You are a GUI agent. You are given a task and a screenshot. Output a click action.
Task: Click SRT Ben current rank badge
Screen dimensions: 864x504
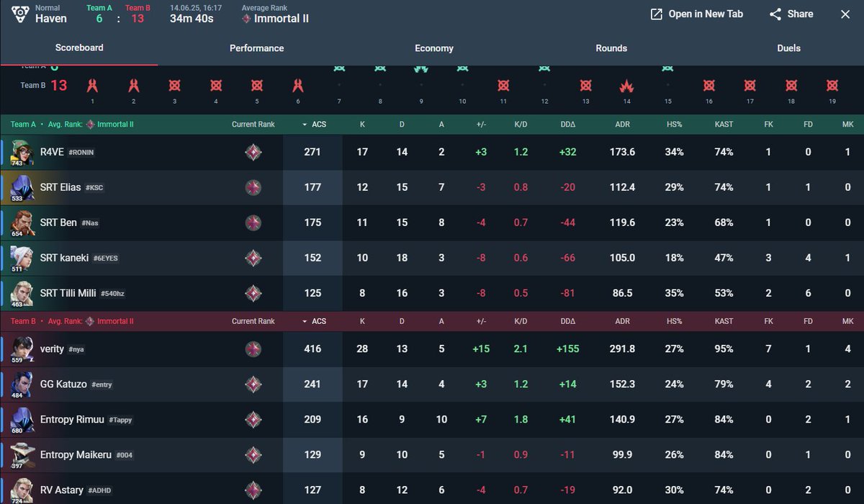coord(253,222)
